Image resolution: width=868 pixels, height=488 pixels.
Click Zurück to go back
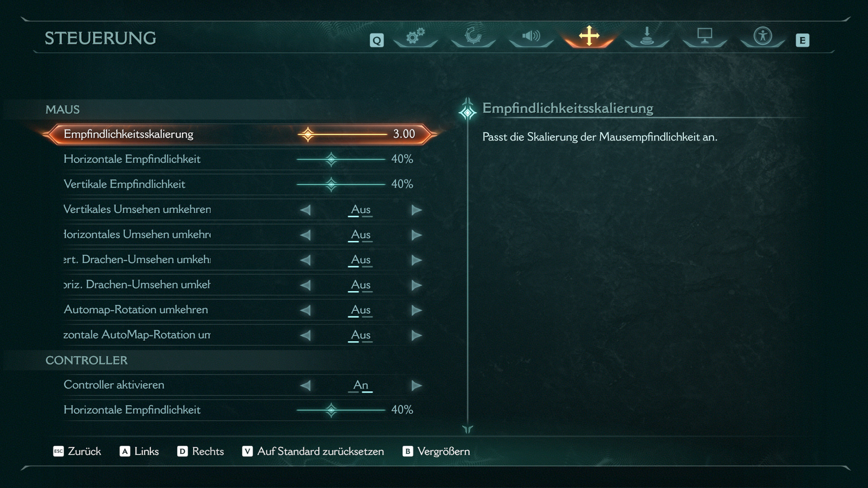coord(77,451)
